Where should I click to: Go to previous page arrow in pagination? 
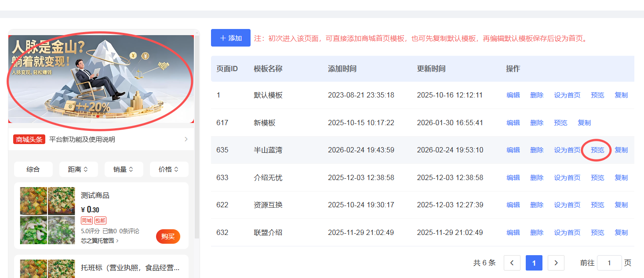tap(512, 263)
